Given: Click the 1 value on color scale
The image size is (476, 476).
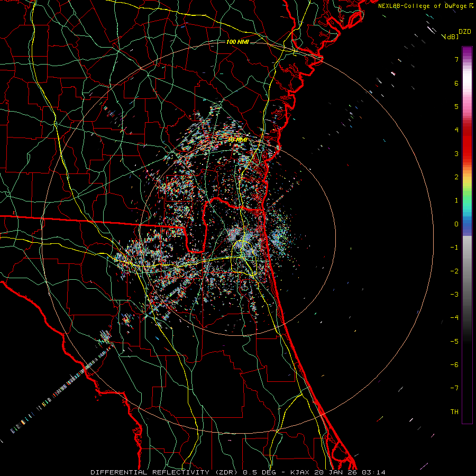Looking at the screenshot, I should pyautogui.click(x=456, y=200).
